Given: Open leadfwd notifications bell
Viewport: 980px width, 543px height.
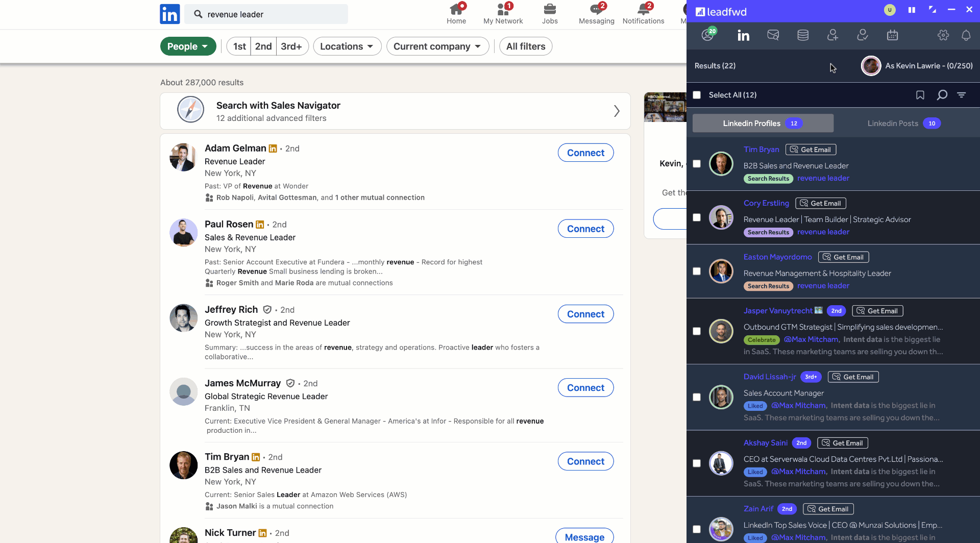Looking at the screenshot, I should (966, 35).
